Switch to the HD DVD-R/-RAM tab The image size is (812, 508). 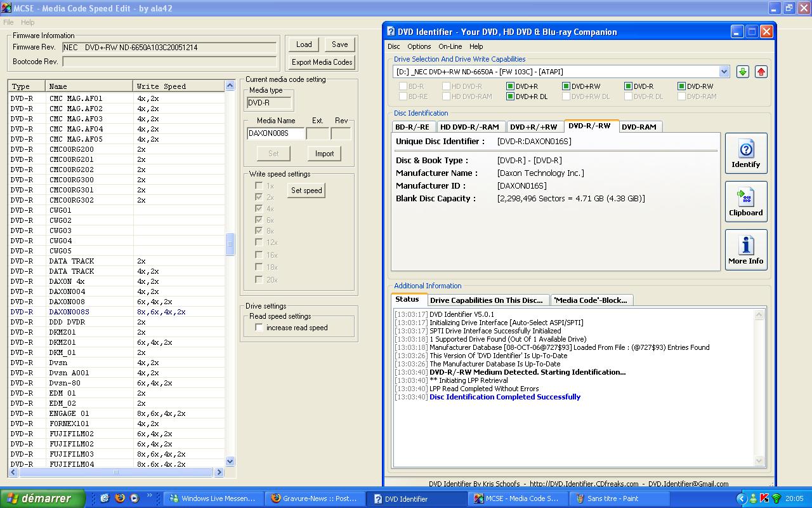point(470,127)
